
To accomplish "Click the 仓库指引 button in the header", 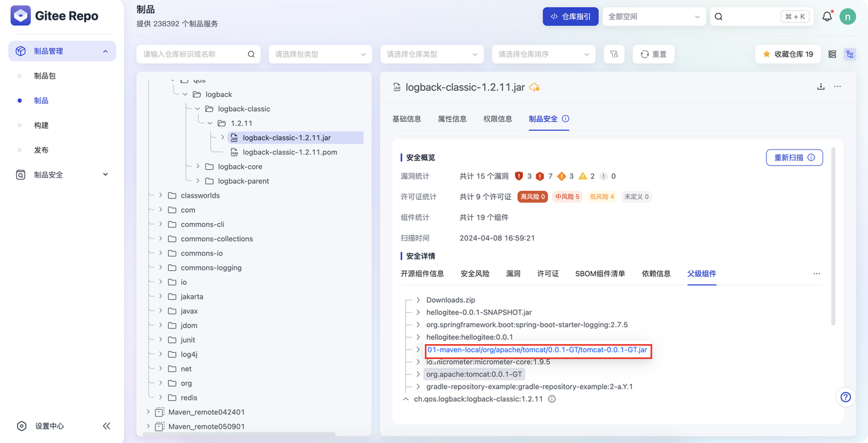I will click(x=570, y=16).
